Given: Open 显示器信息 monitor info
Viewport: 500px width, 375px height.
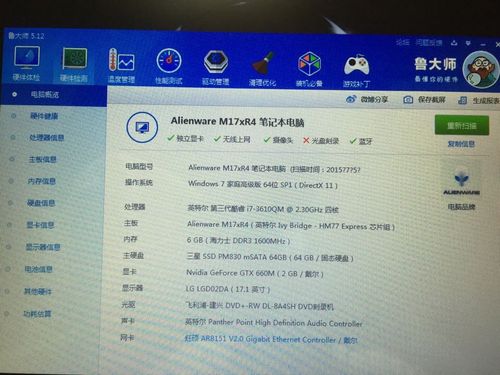Looking at the screenshot, I should (x=43, y=247).
